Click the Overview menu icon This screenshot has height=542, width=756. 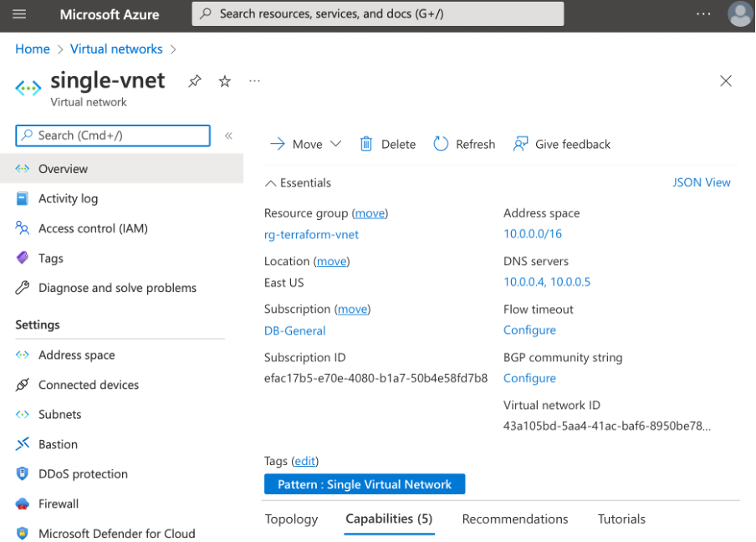[23, 169]
